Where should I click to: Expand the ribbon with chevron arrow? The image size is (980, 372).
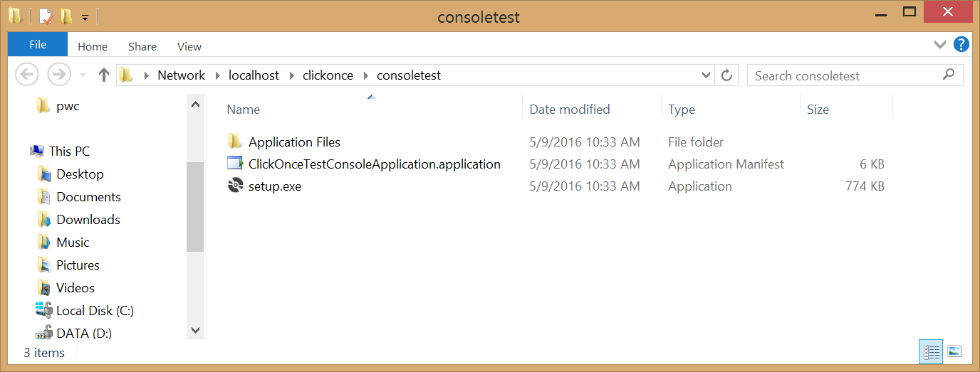(939, 45)
